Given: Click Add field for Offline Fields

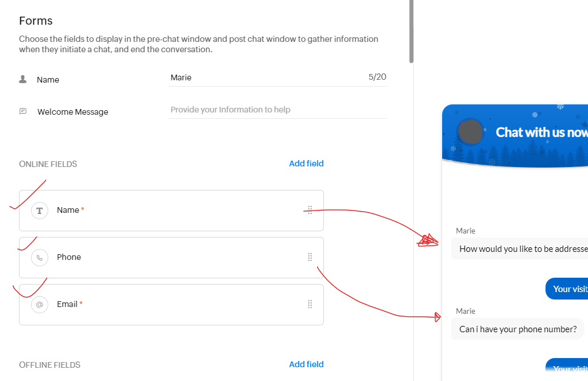Looking at the screenshot, I should coord(306,364).
